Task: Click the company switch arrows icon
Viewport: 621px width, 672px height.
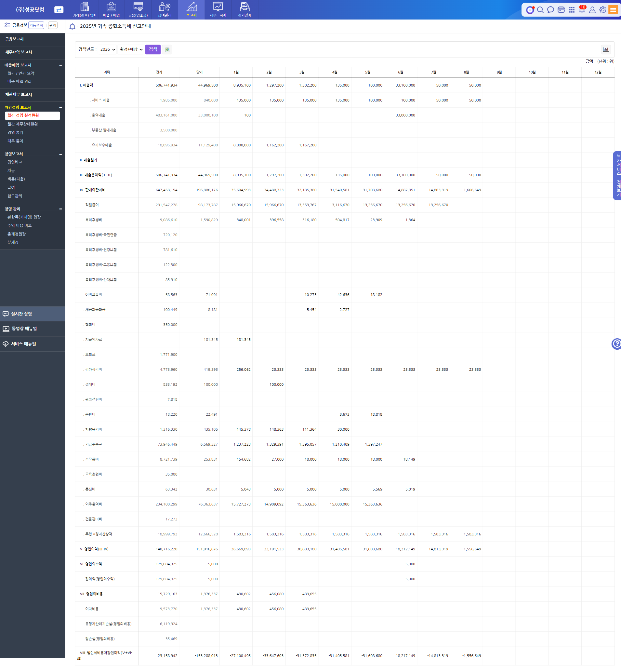Action: (59, 10)
